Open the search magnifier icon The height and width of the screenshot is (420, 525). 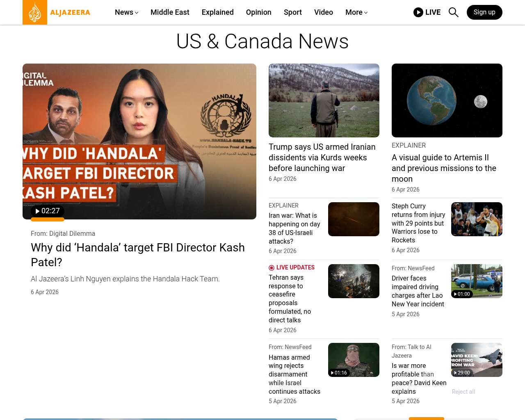point(453,12)
